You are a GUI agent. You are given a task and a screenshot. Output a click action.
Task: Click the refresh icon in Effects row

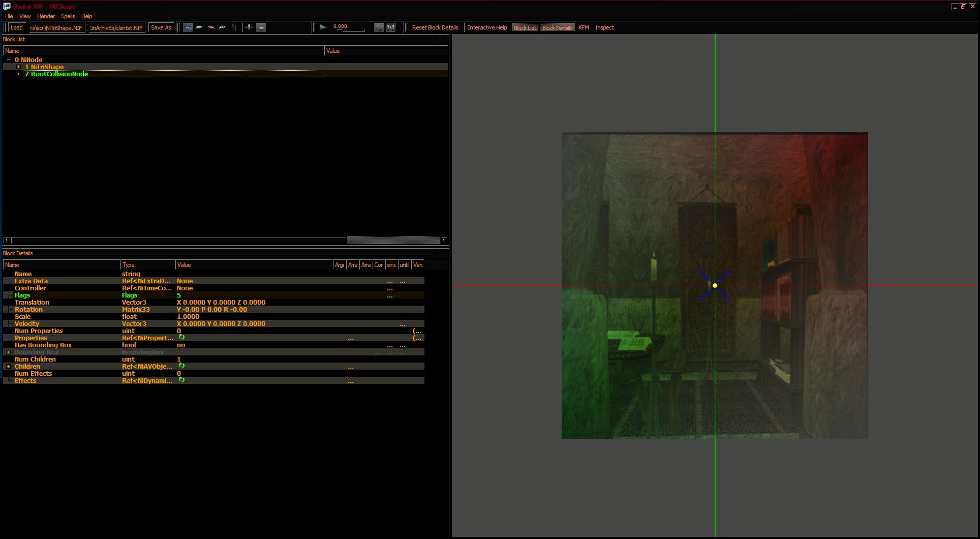[181, 380]
